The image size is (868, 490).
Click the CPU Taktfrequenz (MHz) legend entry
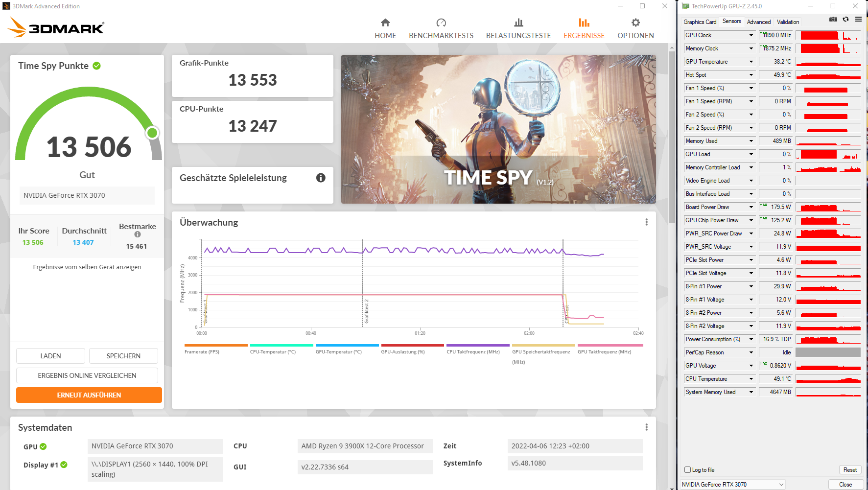pyautogui.click(x=478, y=350)
